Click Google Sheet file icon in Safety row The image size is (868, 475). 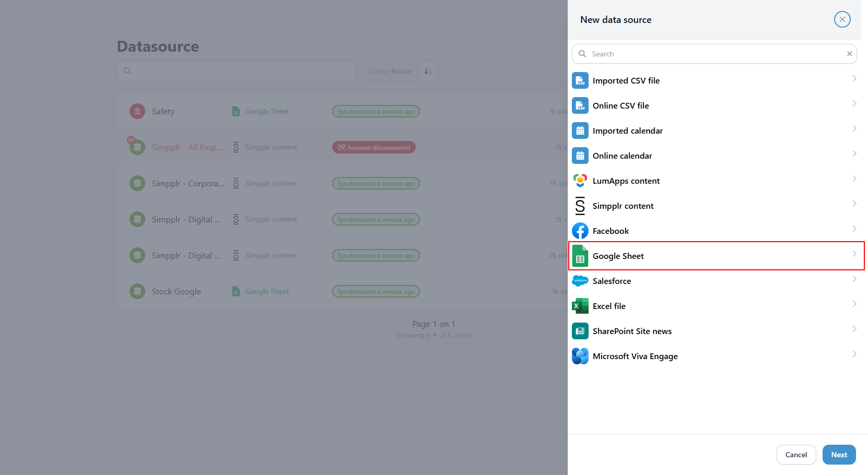pyautogui.click(x=236, y=111)
